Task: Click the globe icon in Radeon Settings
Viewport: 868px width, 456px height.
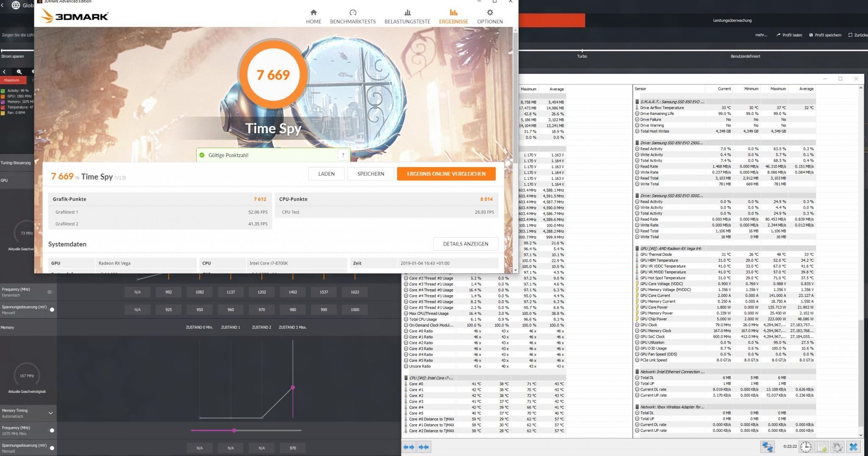Action: point(16,5)
